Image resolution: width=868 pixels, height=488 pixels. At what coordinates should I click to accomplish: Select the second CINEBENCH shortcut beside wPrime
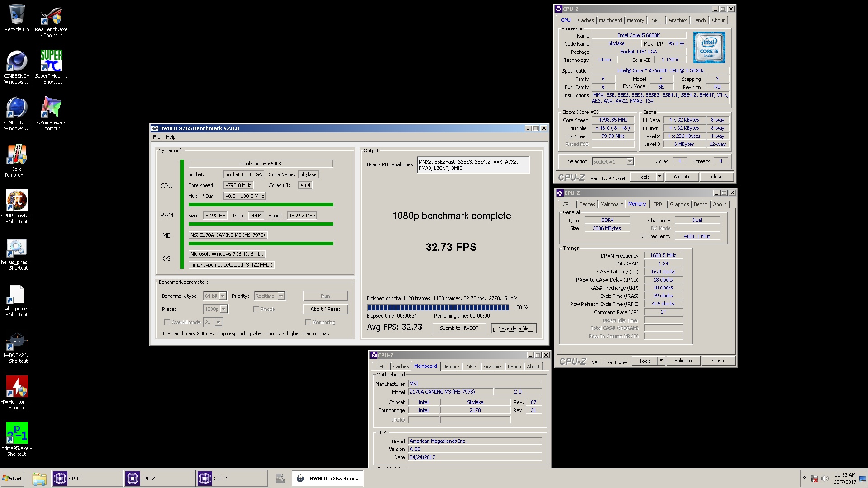(x=17, y=114)
